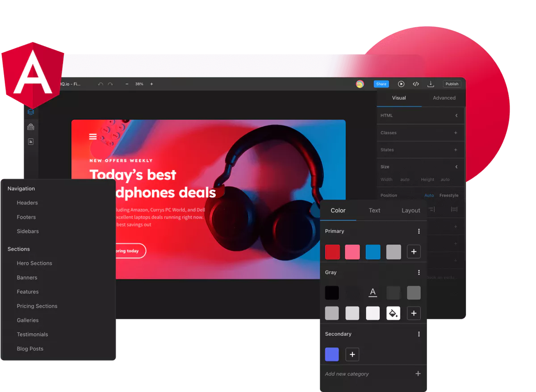Open the code export </> icon

(415, 83)
